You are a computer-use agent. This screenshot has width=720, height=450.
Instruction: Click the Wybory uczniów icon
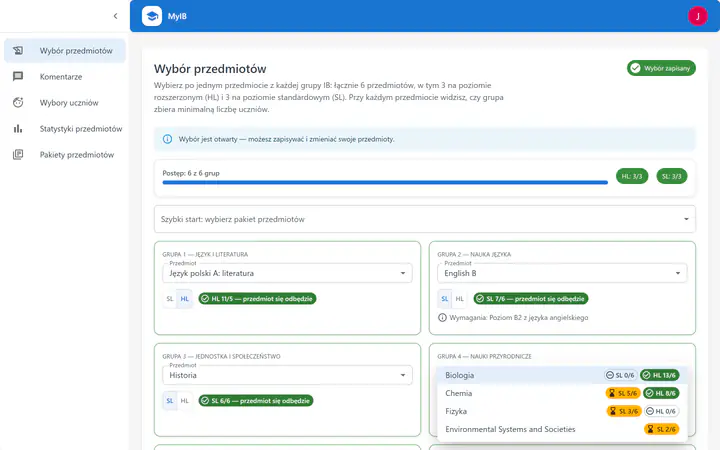tap(18, 102)
